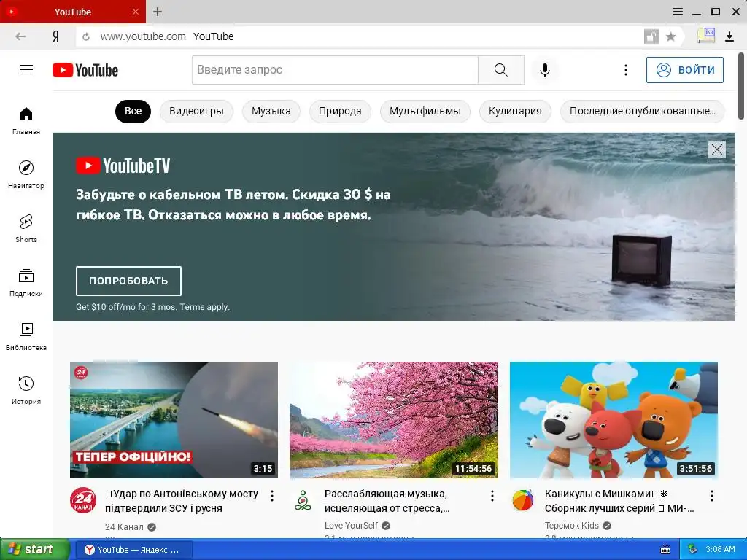Open video title Удар по Антонівському мосту
The width and height of the screenshot is (747, 560).
coord(182,501)
